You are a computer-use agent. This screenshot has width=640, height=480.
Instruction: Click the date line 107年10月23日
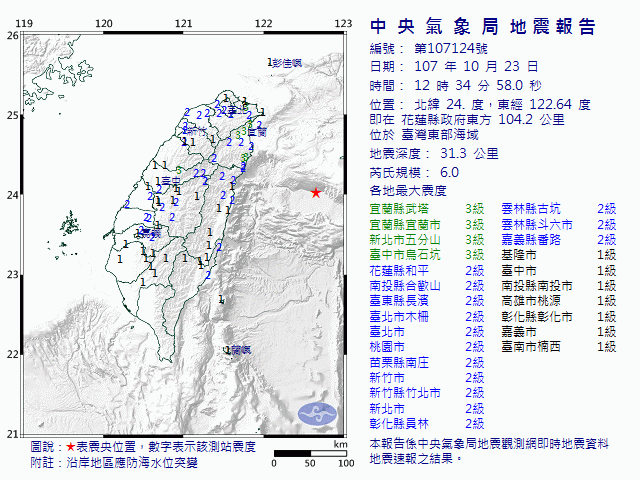coord(454,67)
